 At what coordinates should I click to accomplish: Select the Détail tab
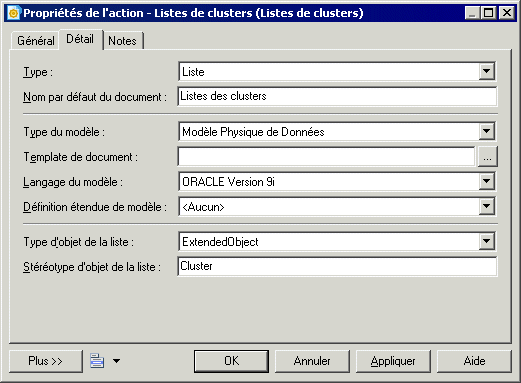[80, 39]
